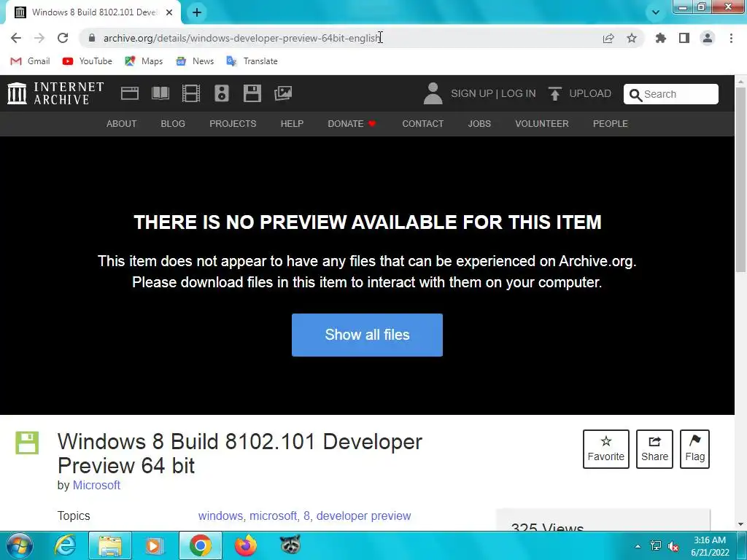The height and width of the screenshot is (560, 747).
Task: Click the Internet Archive Search field
Action: click(671, 94)
